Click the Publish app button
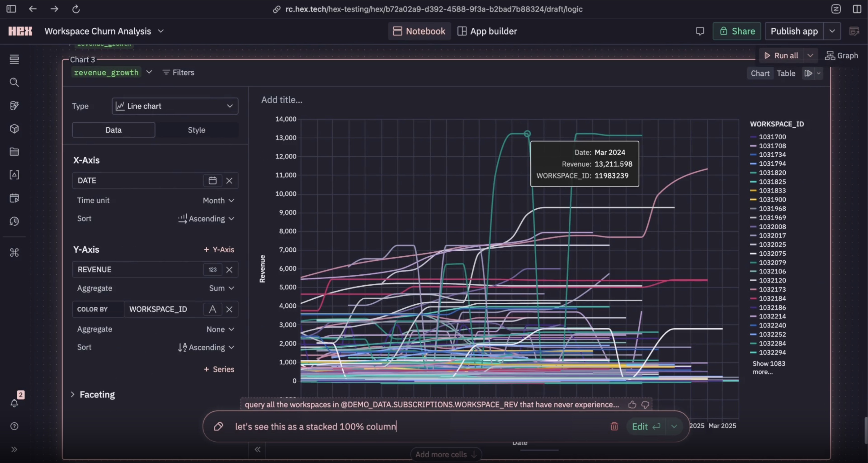This screenshot has height=463, width=868. [794, 31]
